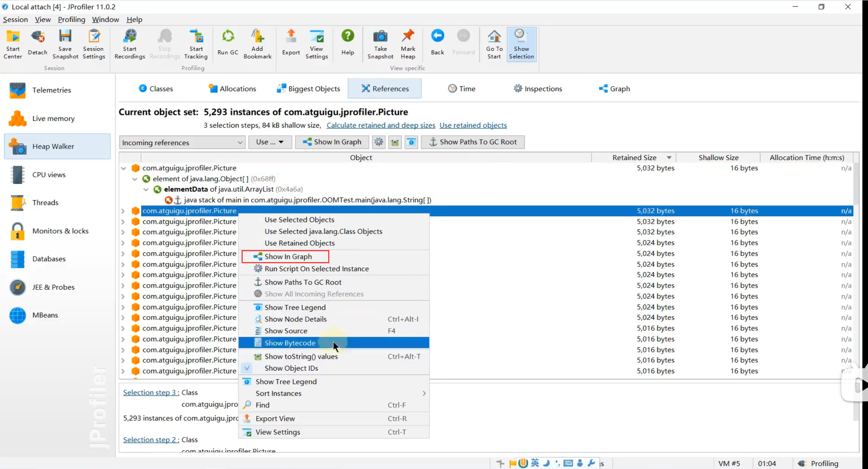
Task: Click the Shallow Size column header
Action: (x=718, y=158)
